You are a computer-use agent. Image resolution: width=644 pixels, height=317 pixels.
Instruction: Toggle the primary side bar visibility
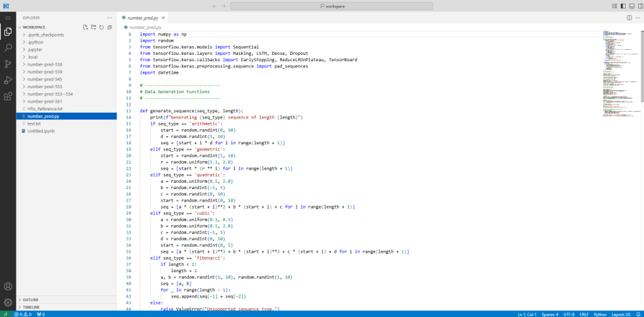tap(623, 6)
